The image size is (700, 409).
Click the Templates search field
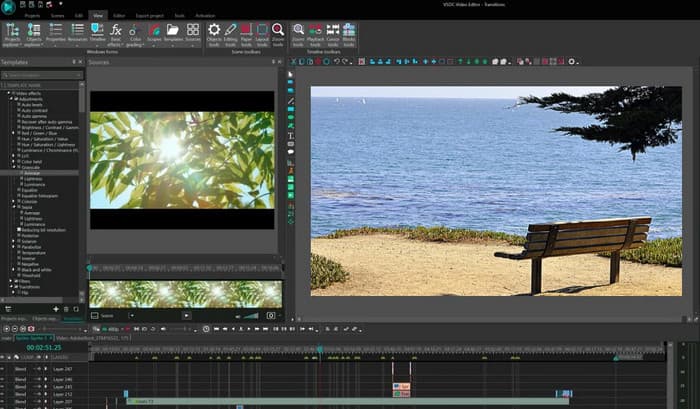point(40,75)
